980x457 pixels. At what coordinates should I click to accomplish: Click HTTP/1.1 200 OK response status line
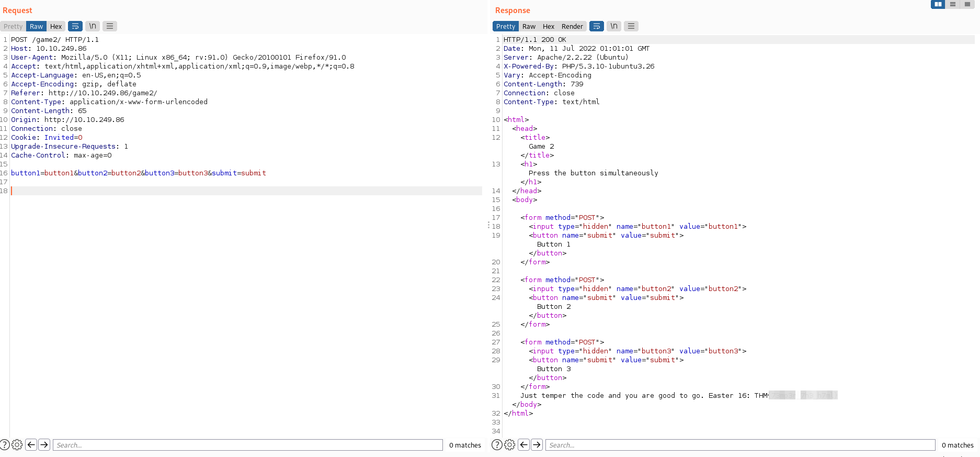point(534,40)
